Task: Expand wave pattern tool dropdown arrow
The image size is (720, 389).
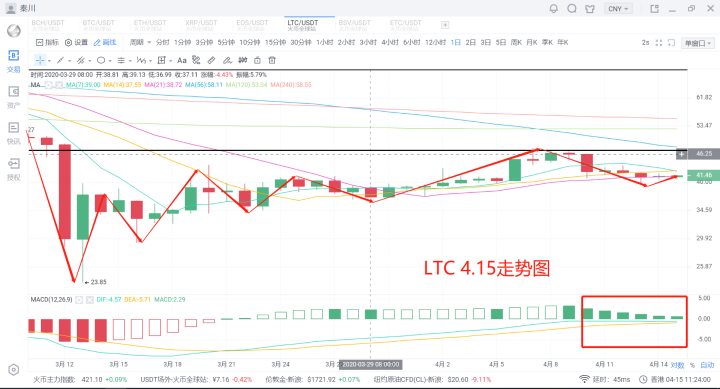Action: click(x=150, y=61)
